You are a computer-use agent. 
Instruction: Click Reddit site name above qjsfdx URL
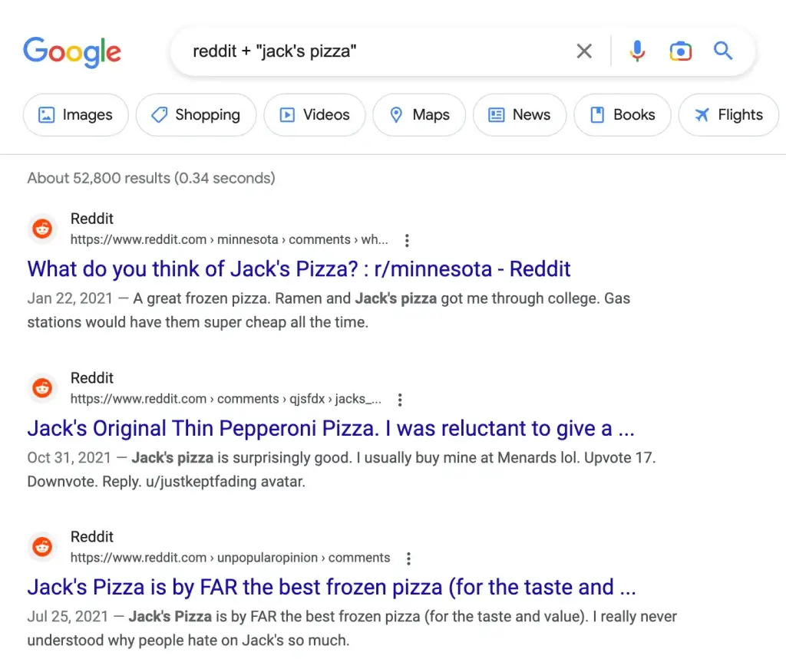[x=92, y=378]
